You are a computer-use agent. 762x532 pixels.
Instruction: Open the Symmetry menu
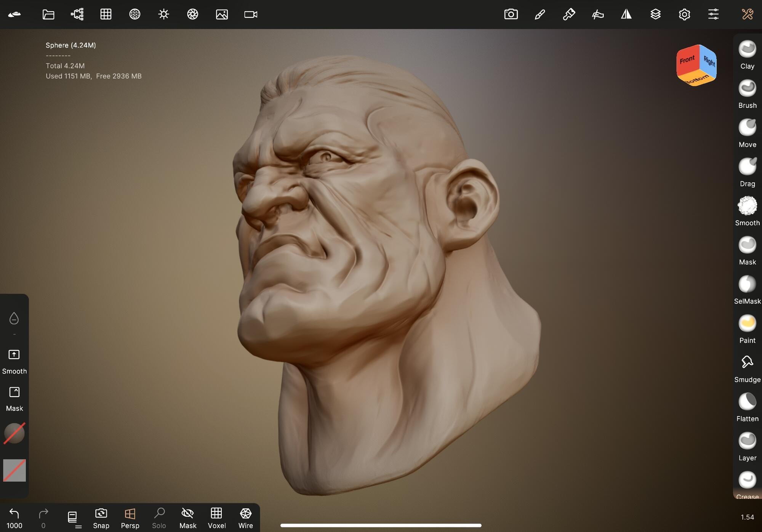pyautogui.click(x=626, y=14)
